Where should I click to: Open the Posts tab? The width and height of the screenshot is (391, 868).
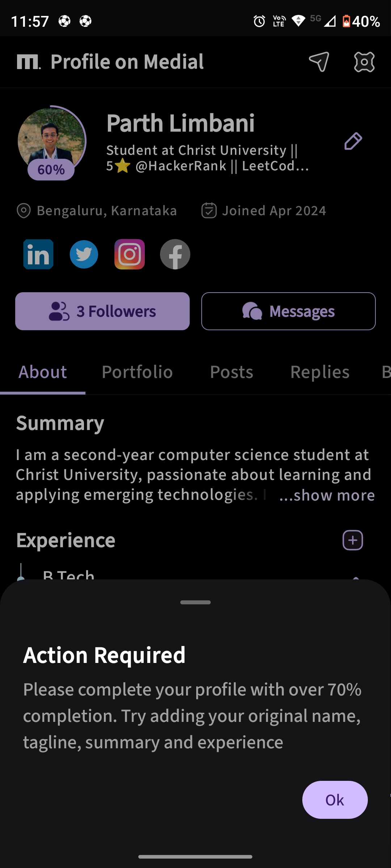(x=232, y=372)
